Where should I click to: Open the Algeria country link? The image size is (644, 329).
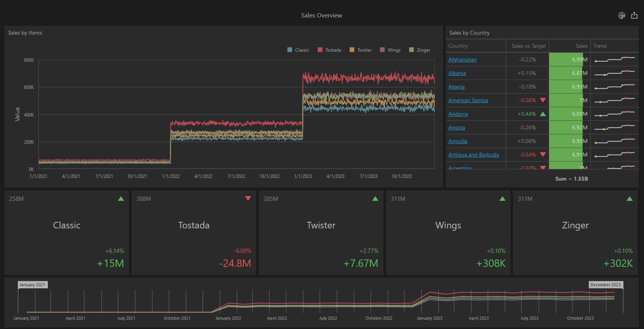(x=456, y=87)
